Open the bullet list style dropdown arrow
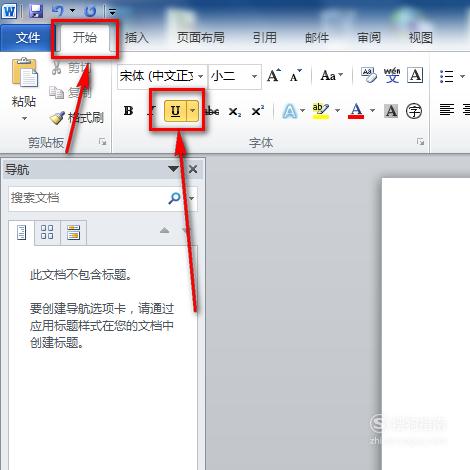Image resolution: width=470 pixels, height=470 pixels. (463, 76)
